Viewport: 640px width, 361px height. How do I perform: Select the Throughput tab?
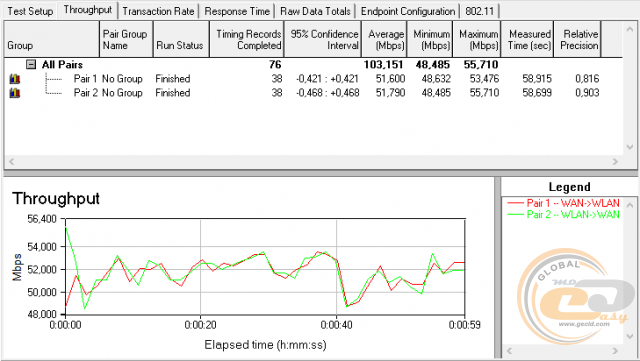[88, 10]
